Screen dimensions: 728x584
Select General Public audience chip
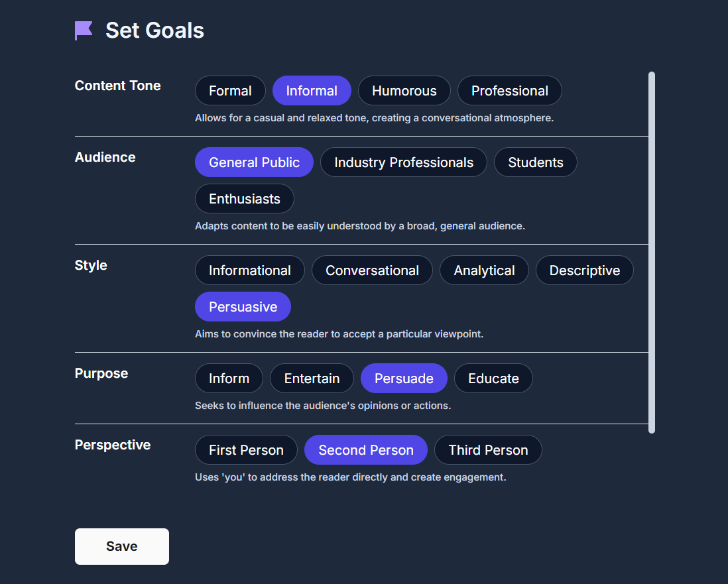pyautogui.click(x=254, y=162)
